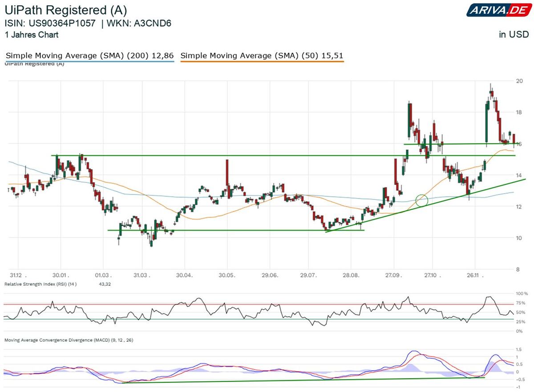This screenshot has height=392, width=534.
Task: Click the ISIN US90364P1057 text
Action: tap(50, 24)
